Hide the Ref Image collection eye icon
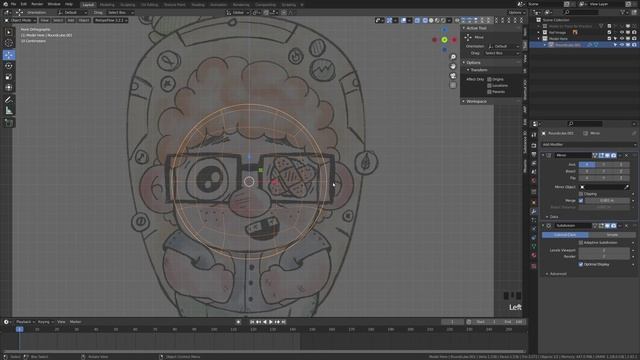Image resolution: width=640 pixels, height=360 pixels. tap(622, 32)
